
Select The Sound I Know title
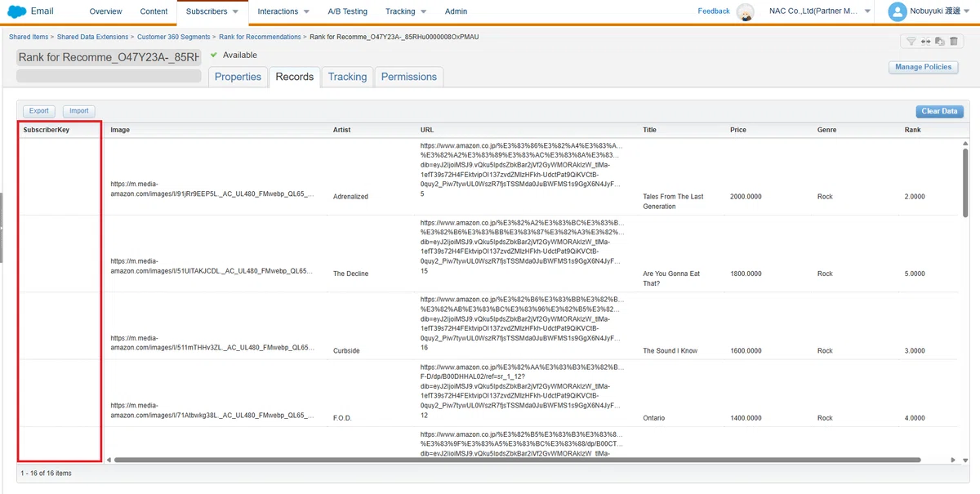670,351
